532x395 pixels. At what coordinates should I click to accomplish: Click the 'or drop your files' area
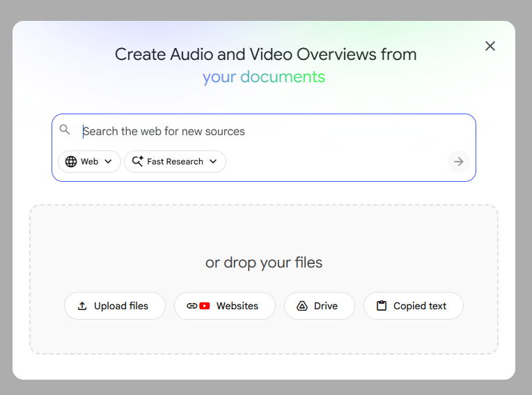point(264,263)
